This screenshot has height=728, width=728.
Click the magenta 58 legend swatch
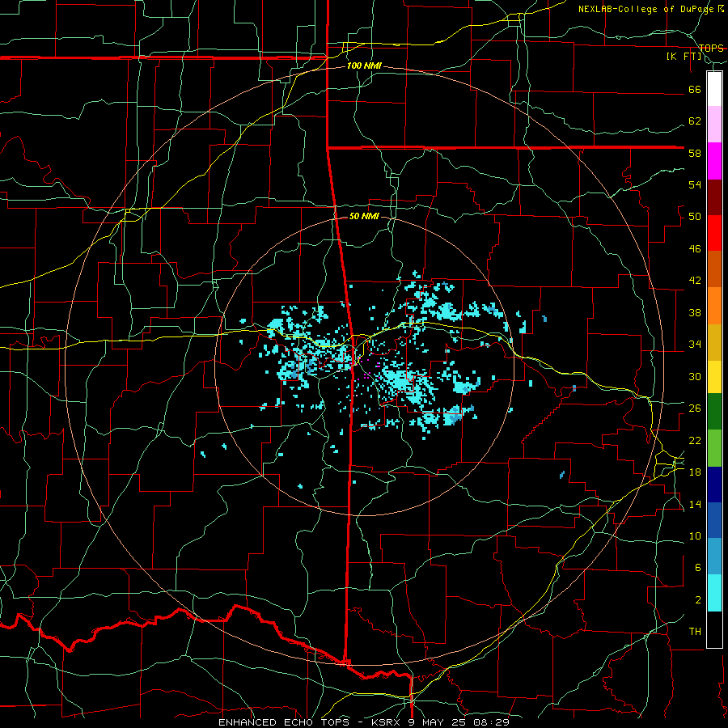click(714, 161)
